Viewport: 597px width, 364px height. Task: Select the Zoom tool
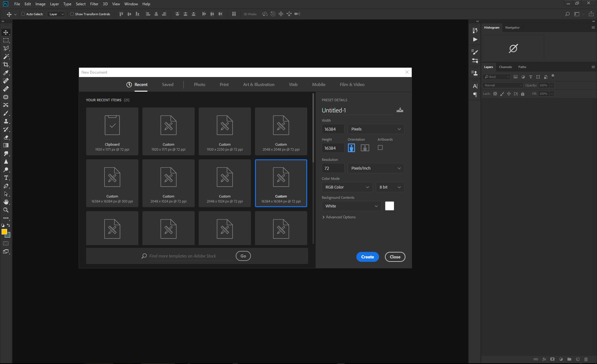[x=6, y=210]
